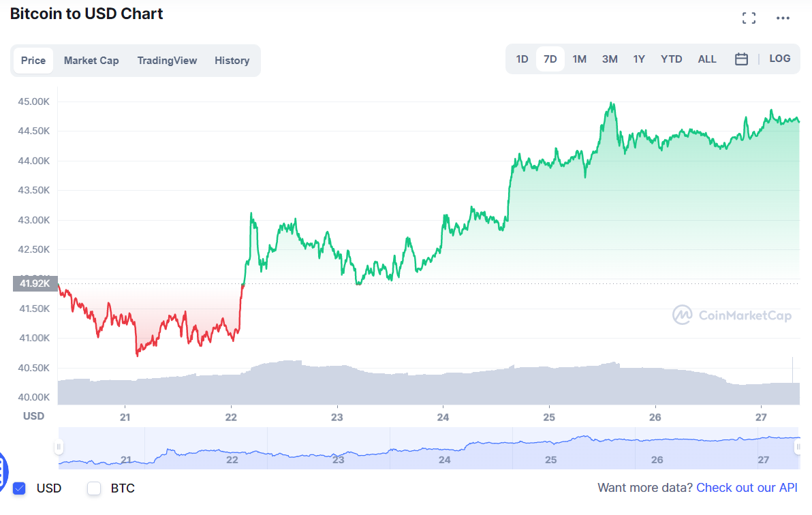Follow the Check out our API link
Screen dimensions: 812x515
point(747,488)
